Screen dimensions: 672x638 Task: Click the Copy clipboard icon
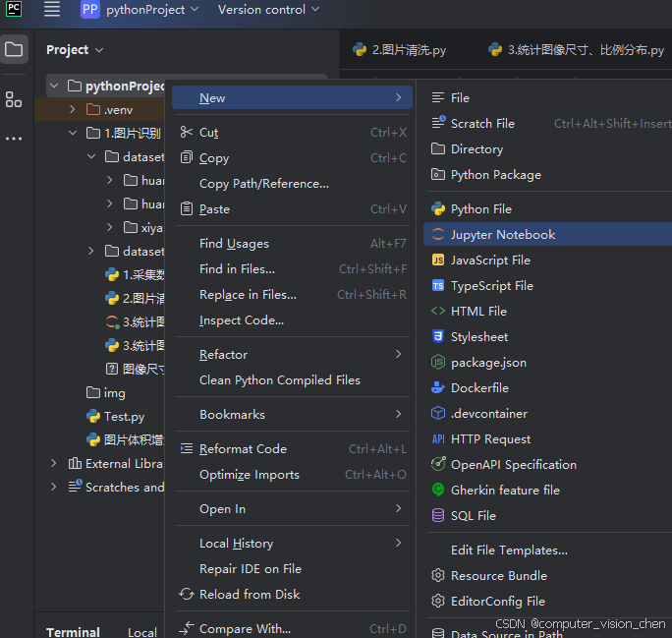click(x=186, y=158)
